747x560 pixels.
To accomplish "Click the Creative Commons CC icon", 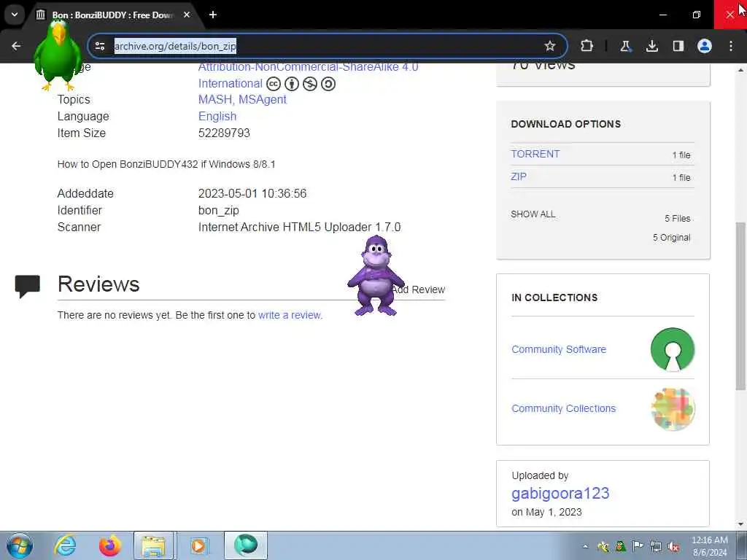I will [274, 84].
